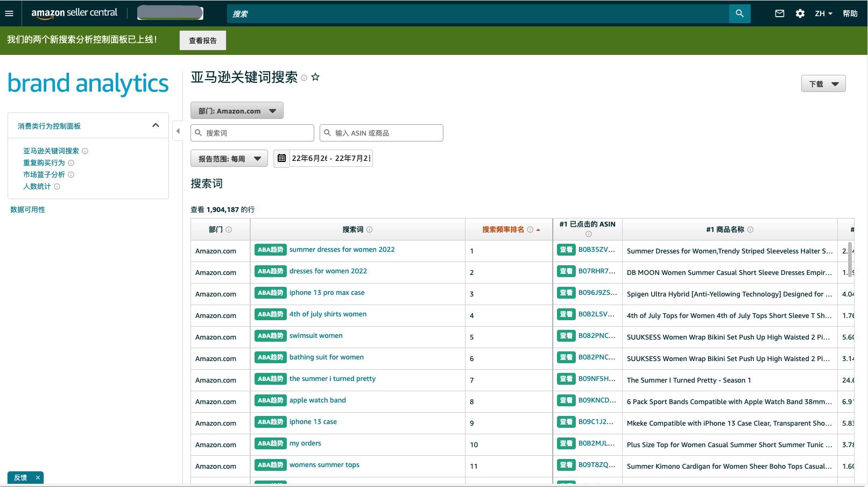Open the calendar icon beside the date range
Image resolution: width=868 pixels, height=487 pixels.
281,158
